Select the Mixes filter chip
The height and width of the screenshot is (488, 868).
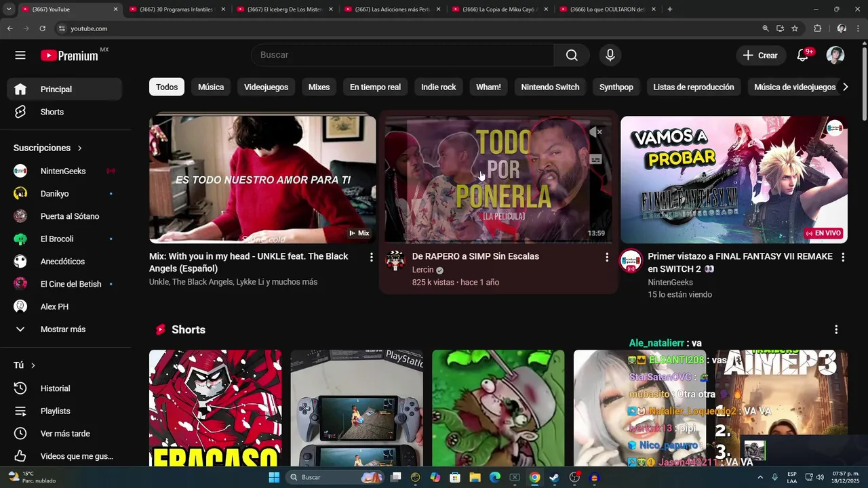319,87
